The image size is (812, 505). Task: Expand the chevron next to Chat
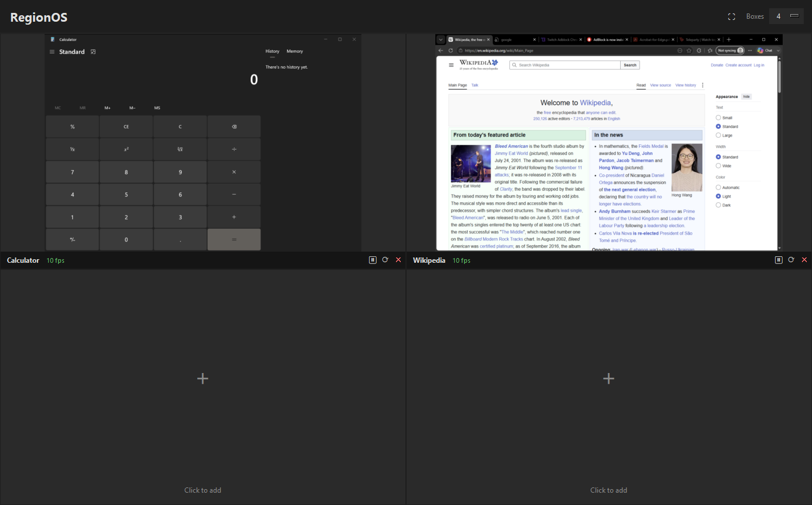(779, 50)
